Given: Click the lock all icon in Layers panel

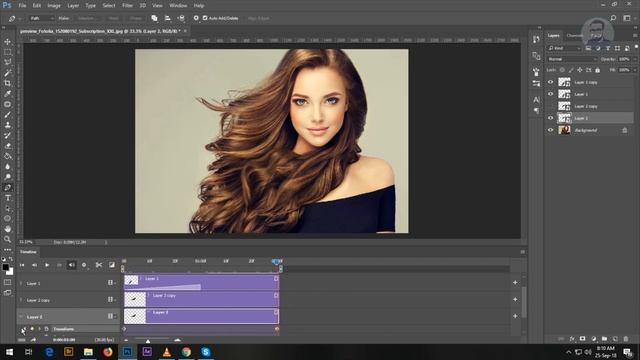Looking at the screenshot, I should click(598, 70).
